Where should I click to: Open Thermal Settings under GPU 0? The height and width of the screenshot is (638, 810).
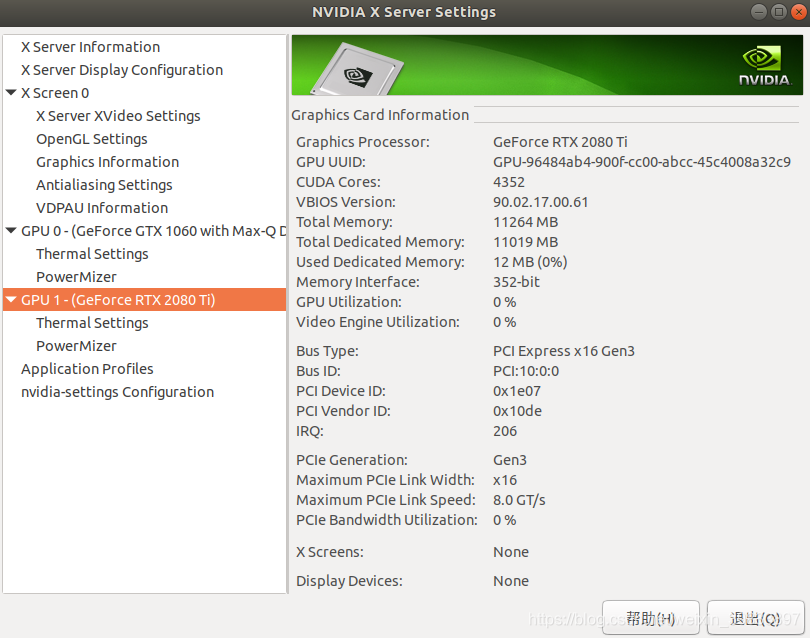92,254
